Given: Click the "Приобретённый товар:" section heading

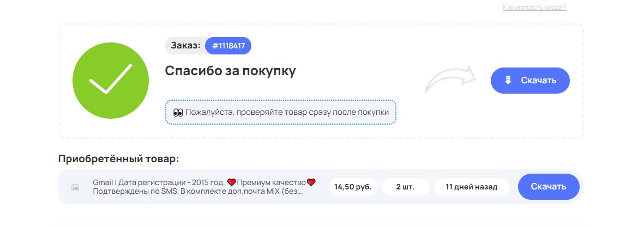Looking at the screenshot, I should tap(118, 159).
